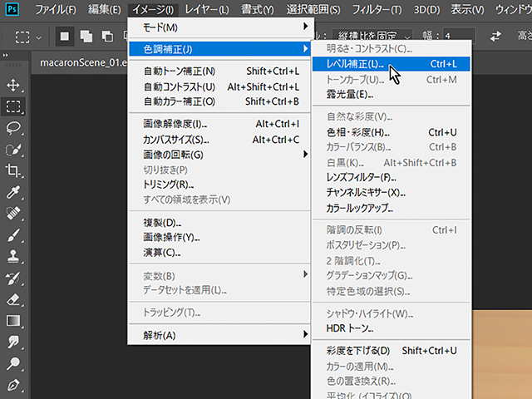This screenshot has height=399, width=532.
Task: Choose チャンネルミキサー(X) adjustment
Action: (392, 192)
